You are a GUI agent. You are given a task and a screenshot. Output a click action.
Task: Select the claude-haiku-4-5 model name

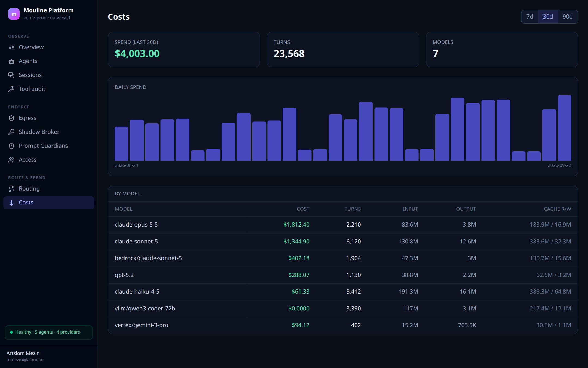tap(137, 292)
